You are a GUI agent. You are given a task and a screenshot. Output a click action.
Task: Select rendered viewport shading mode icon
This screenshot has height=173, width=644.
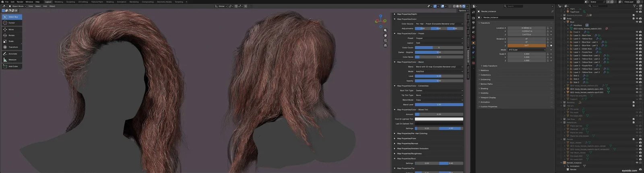(x=464, y=6)
